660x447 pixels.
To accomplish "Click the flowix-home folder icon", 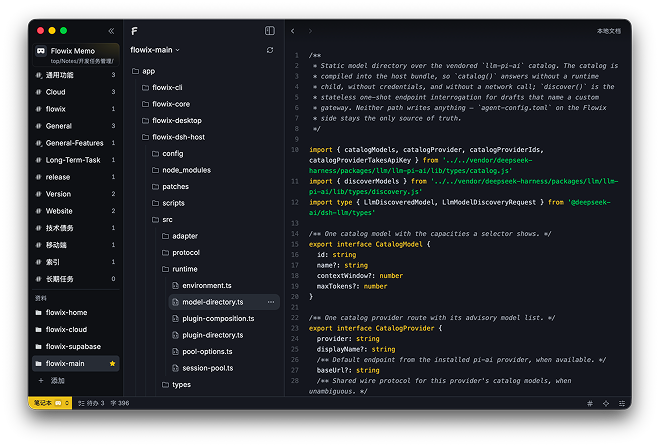I will point(39,313).
